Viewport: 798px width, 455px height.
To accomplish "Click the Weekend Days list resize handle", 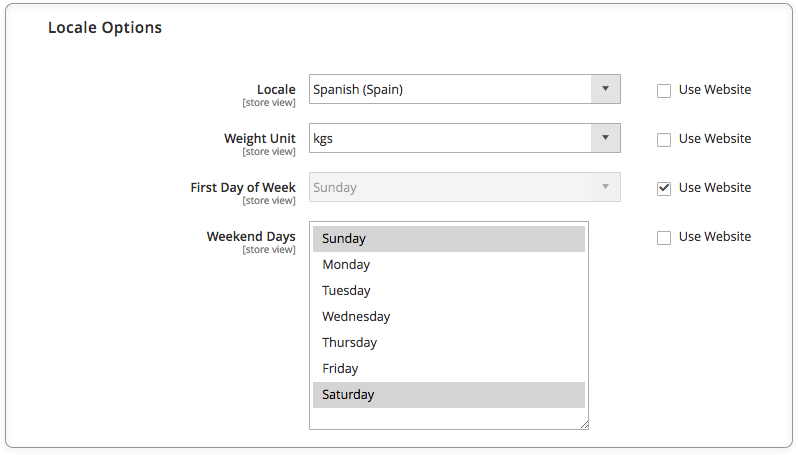I will click(x=584, y=425).
